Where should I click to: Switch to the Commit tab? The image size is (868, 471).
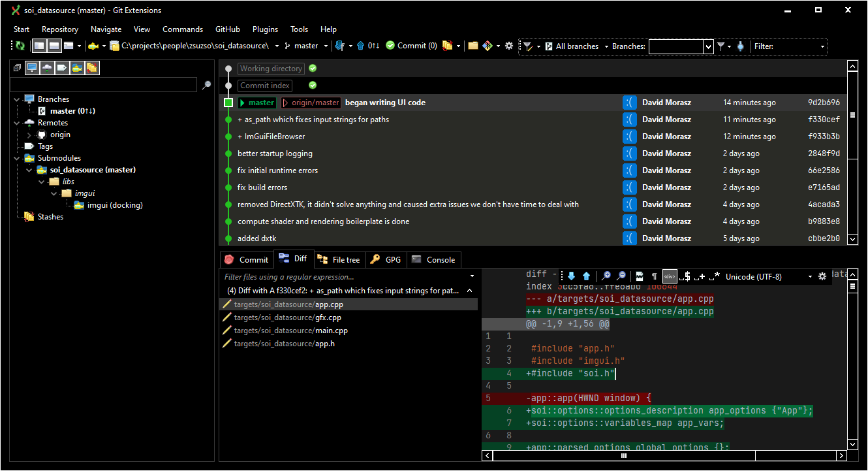pyautogui.click(x=246, y=260)
